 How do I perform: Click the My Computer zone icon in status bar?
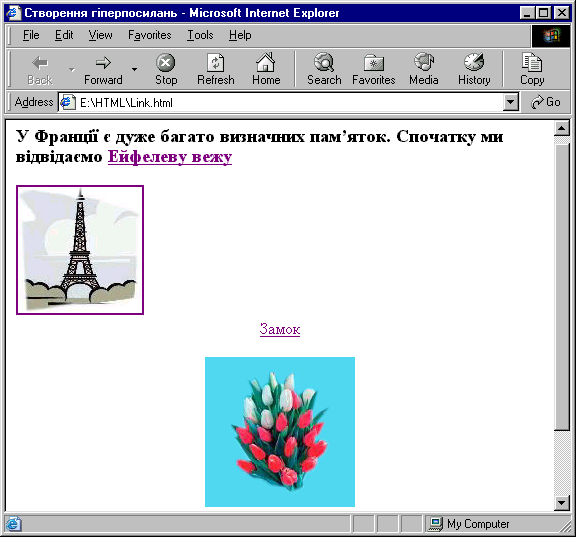click(x=436, y=524)
